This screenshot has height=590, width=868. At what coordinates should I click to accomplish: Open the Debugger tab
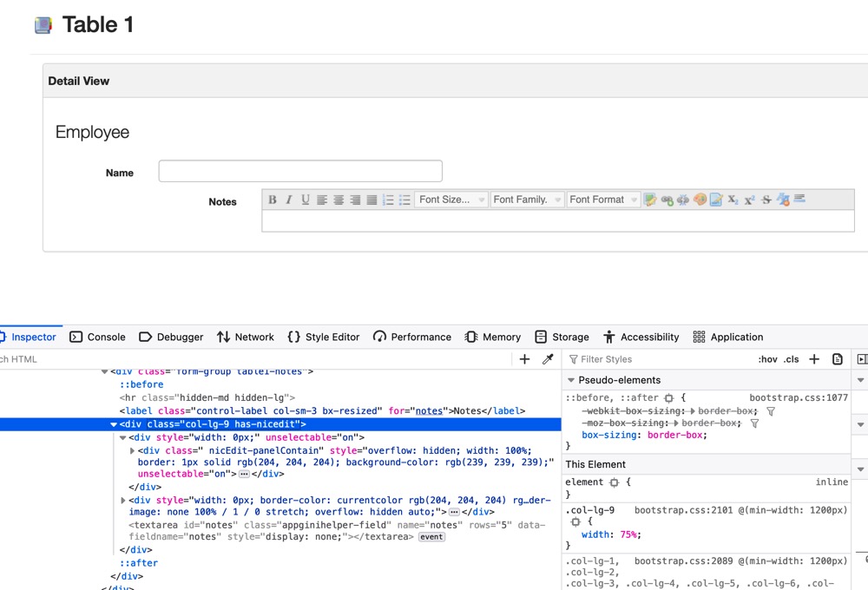coord(171,337)
